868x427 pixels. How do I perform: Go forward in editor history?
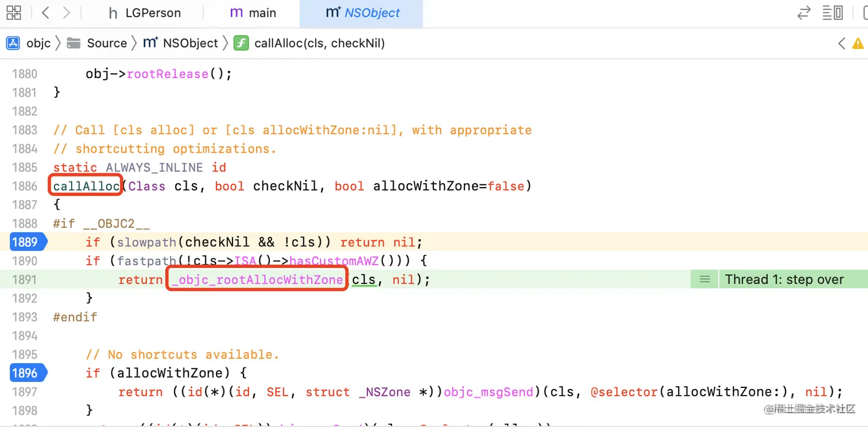pos(67,13)
